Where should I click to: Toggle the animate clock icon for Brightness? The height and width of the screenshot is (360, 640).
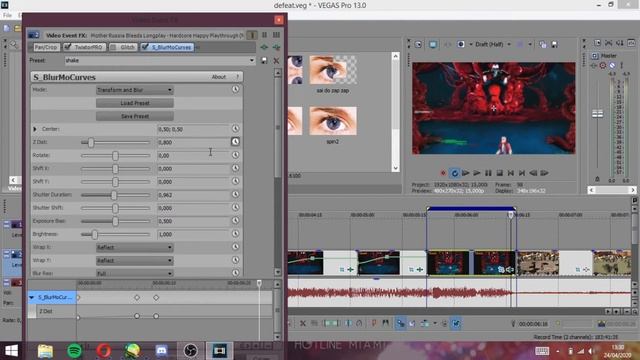coord(236,234)
